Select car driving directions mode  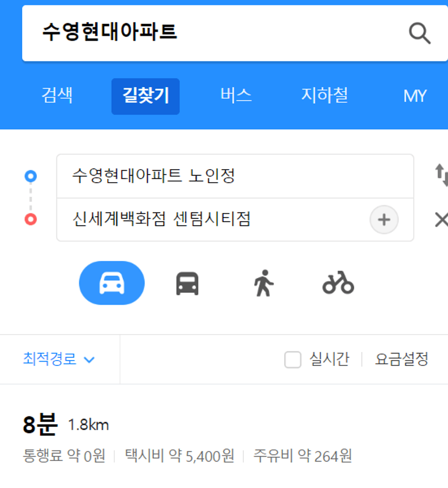coord(112,282)
